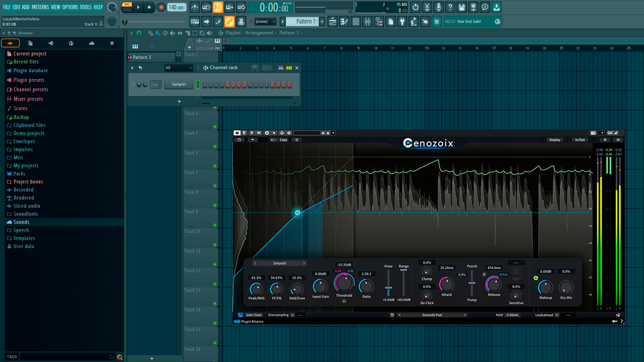Toggle threshold headphone listen icon
Image resolution: width=644 pixels, height=362 pixels.
[x=344, y=301]
